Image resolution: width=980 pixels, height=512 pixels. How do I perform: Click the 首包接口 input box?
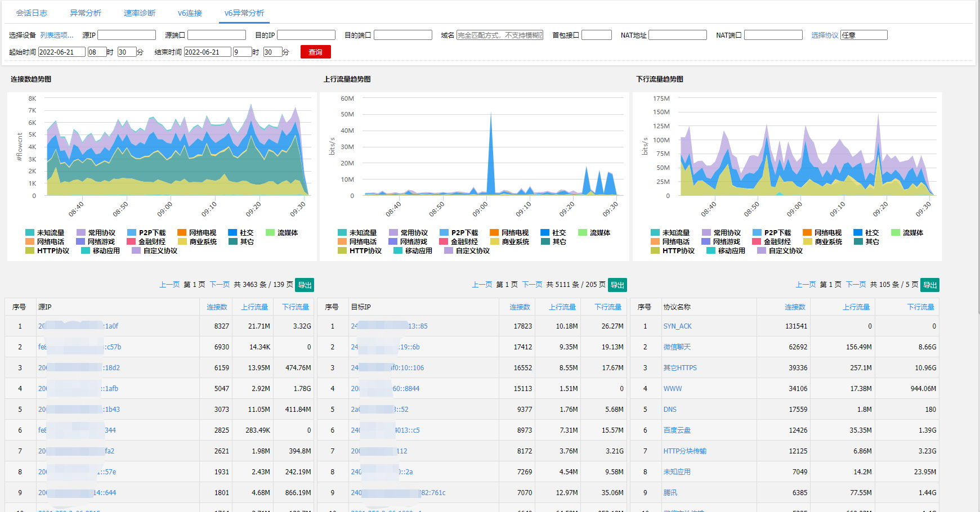click(x=597, y=35)
